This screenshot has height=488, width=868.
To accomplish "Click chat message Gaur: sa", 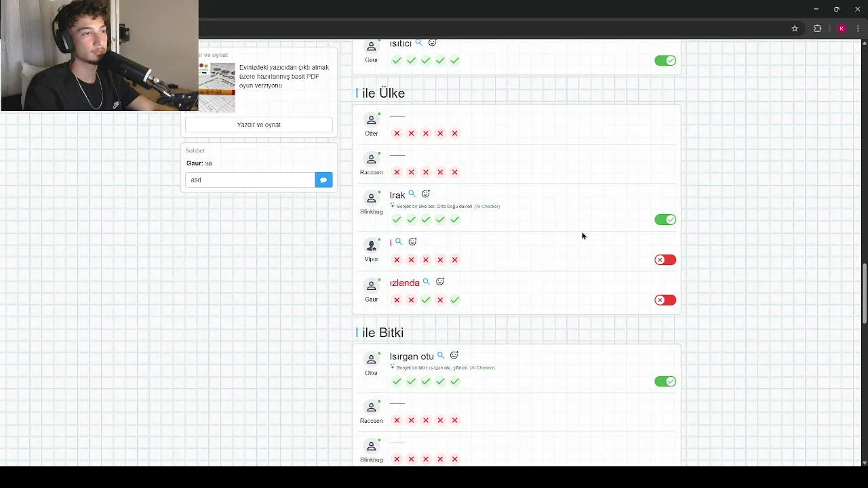I will 199,163.
